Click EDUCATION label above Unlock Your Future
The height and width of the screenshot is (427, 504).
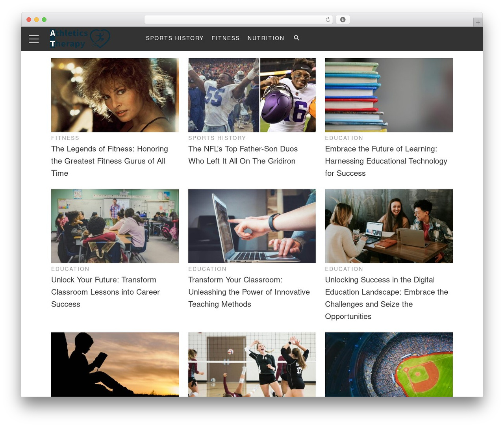(x=70, y=269)
